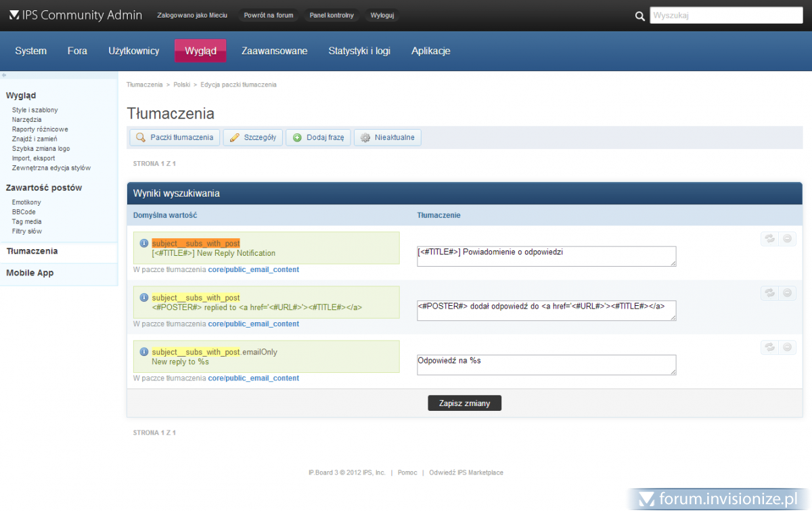Screen dimensions: 812x511
Task: Open the Emotikony sidebar link
Action: (x=26, y=202)
